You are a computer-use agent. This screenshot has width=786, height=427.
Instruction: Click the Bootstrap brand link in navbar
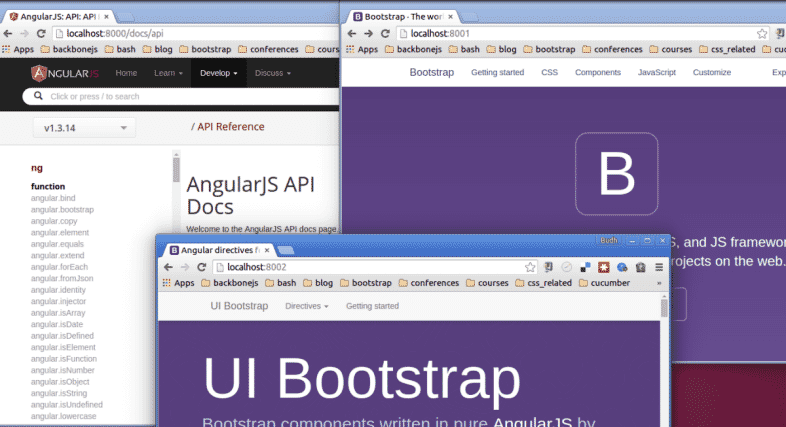point(432,73)
